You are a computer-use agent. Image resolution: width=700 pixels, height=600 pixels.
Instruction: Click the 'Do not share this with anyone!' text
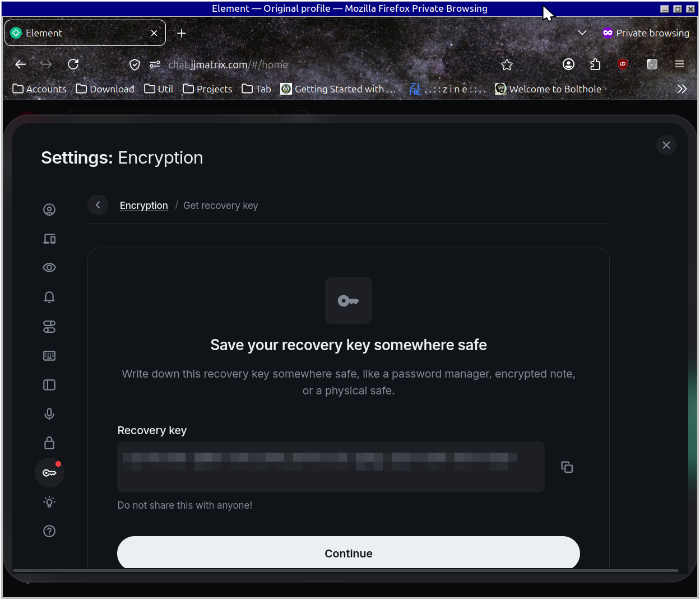click(185, 505)
